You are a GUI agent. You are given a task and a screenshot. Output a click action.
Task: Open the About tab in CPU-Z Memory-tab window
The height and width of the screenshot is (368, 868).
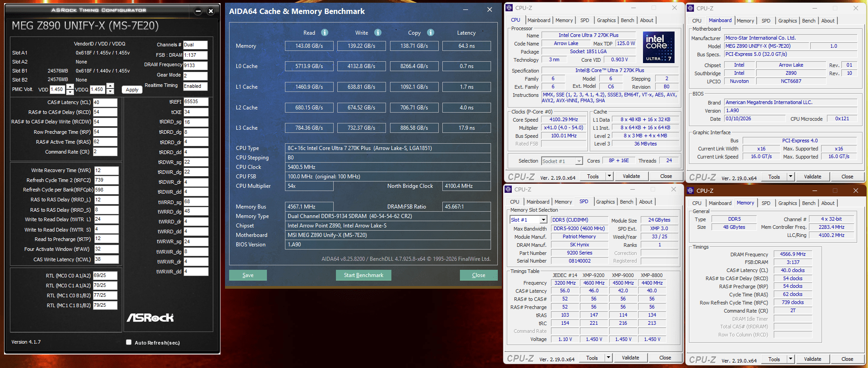(827, 203)
